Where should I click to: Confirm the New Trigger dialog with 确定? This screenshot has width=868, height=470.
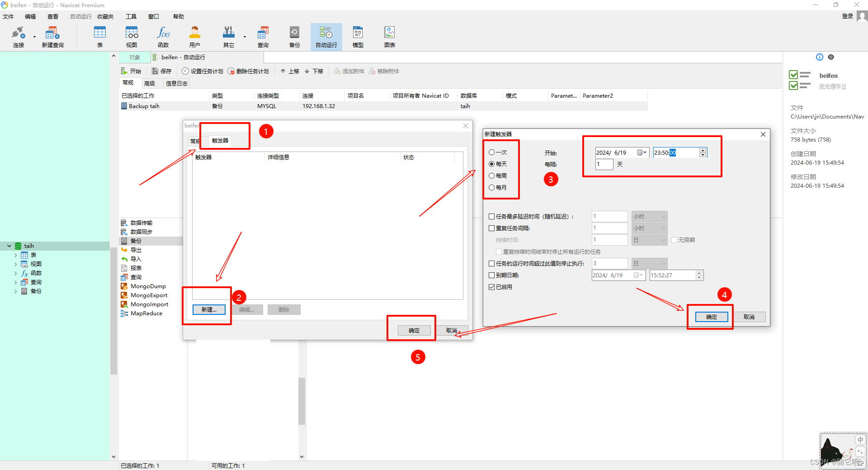(x=712, y=317)
